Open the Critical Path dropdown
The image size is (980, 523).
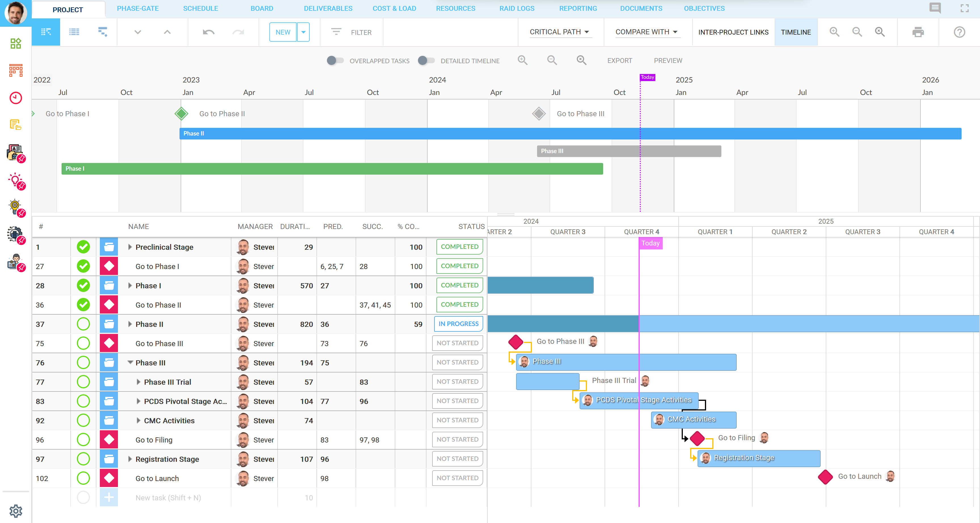[x=560, y=32]
